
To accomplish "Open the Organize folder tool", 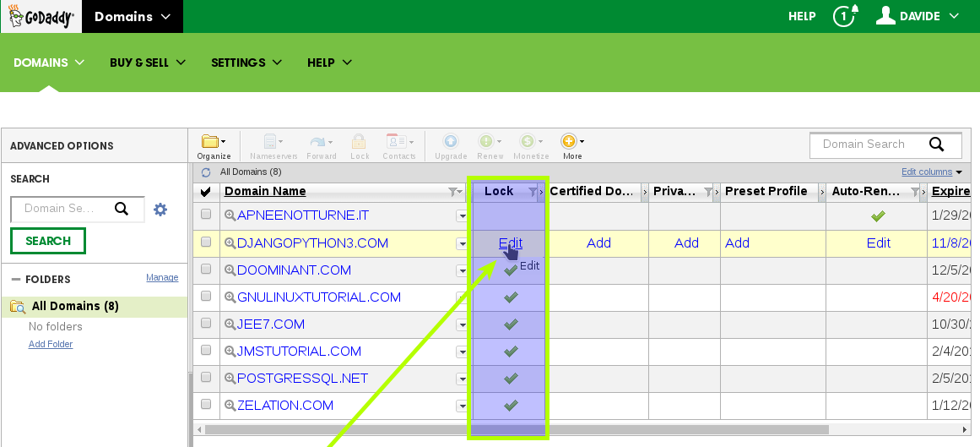I will pyautogui.click(x=214, y=146).
